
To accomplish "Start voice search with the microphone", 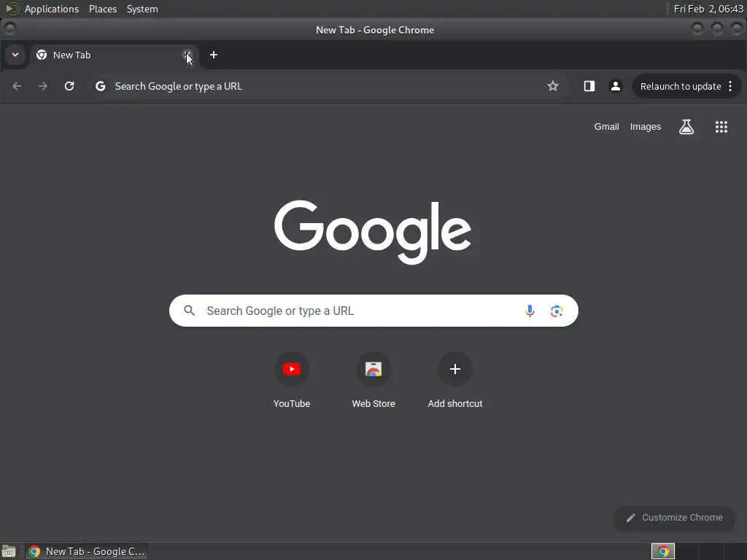I will click(x=530, y=311).
